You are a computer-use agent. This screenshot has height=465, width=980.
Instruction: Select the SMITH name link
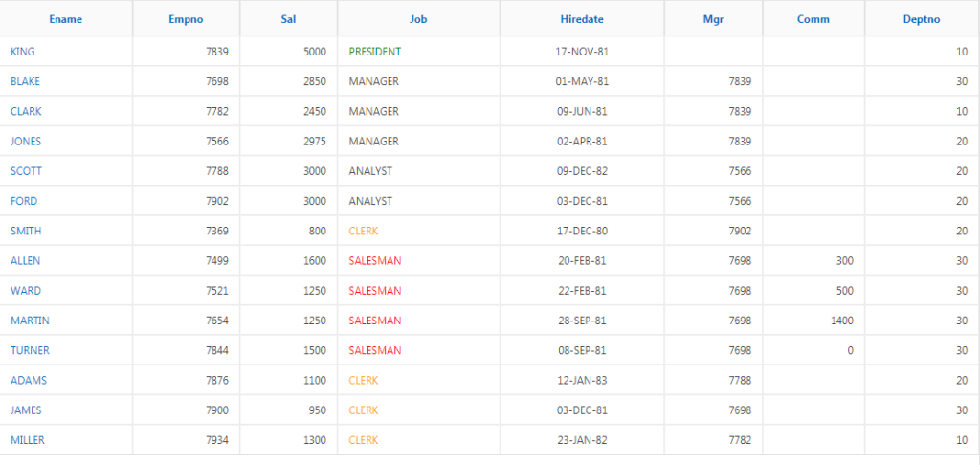click(x=26, y=231)
